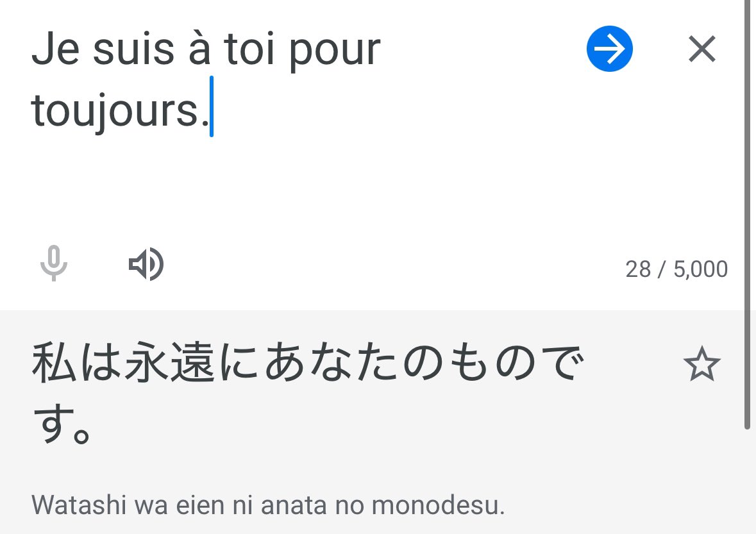The image size is (756, 534).
Task: Click "monodesu." in the romanized text
Action: pos(438,505)
